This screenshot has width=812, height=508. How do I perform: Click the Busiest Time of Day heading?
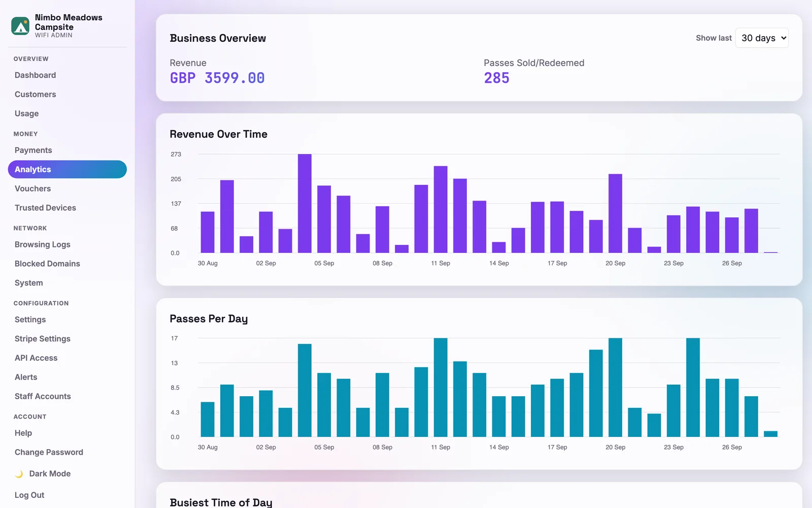tap(221, 502)
